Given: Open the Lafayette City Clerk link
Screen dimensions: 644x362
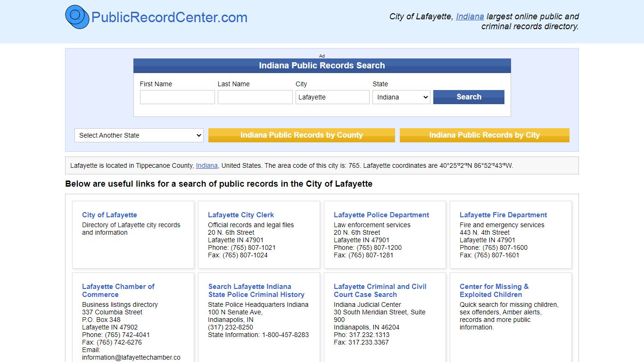Looking at the screenshot, I should coord(241,215).
